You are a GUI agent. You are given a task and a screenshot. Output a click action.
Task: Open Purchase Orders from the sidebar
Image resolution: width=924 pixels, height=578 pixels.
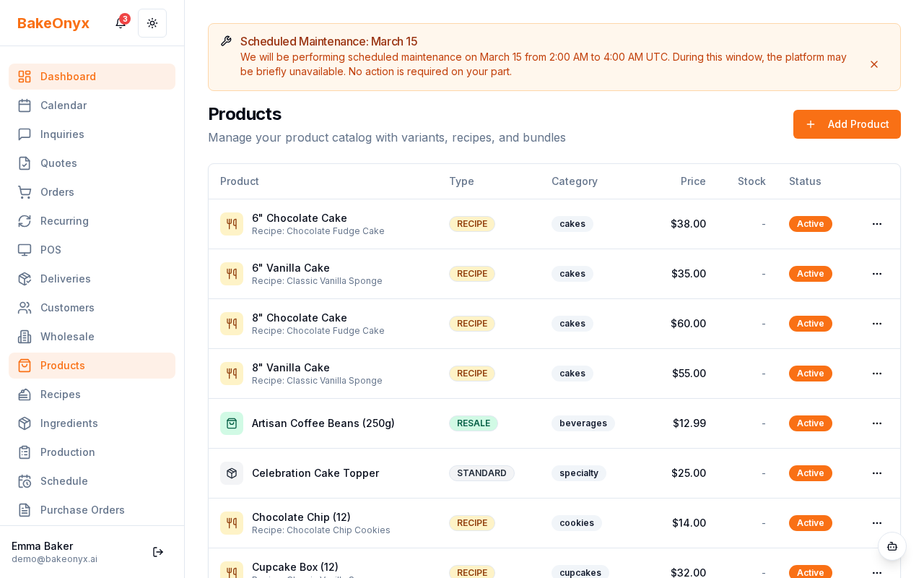[x=82, y=510]
